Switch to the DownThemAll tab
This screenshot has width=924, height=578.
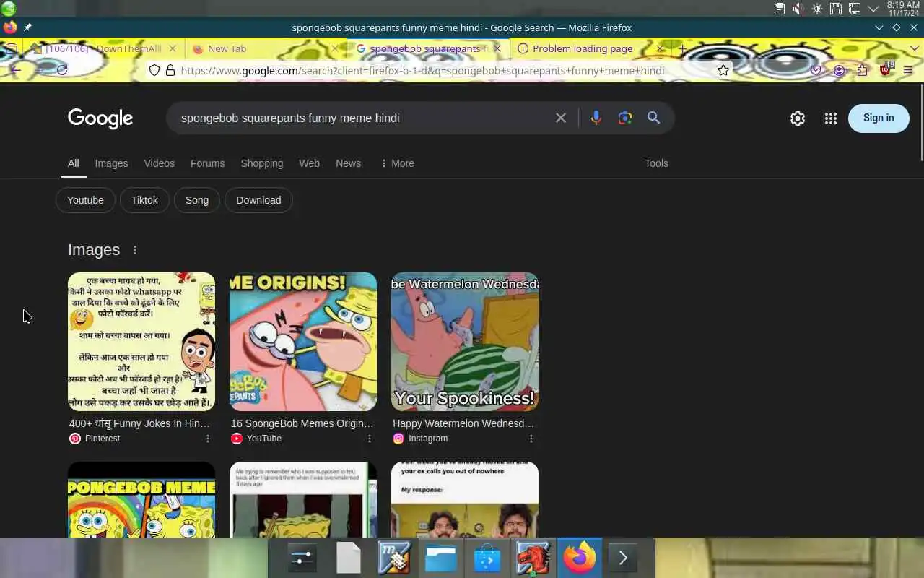point(104,48)
